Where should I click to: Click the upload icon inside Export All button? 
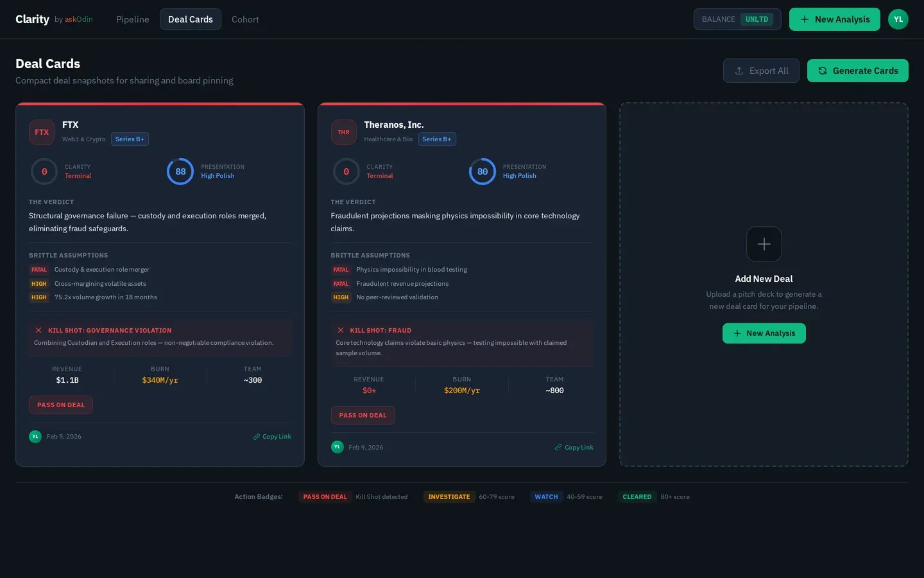tap(739, 71)
